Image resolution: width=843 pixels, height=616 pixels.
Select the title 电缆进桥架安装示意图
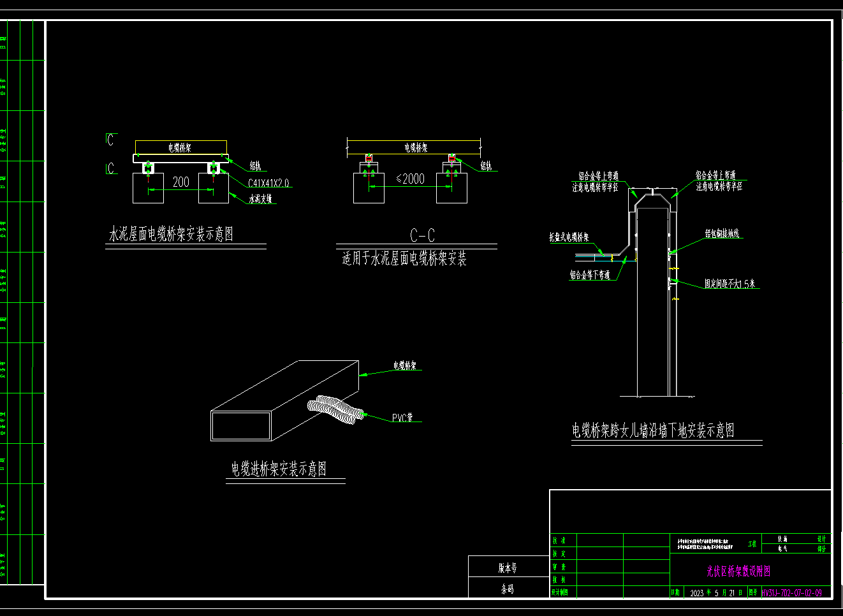(279, 469)
